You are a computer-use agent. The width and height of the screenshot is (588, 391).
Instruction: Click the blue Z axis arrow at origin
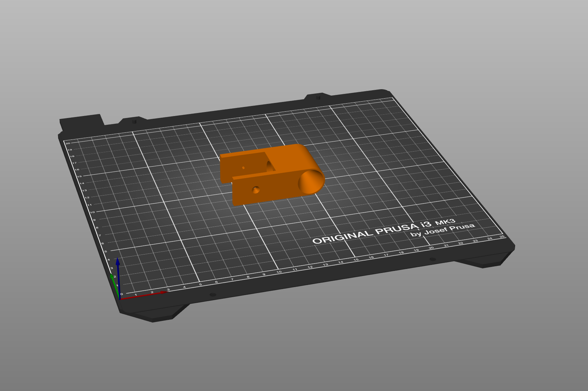(x=118, y=278)
